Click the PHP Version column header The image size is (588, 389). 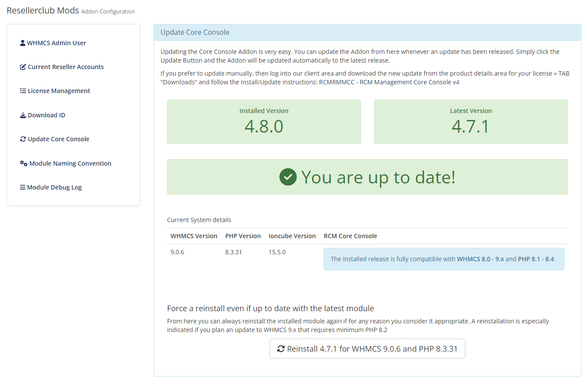(243, 236)
